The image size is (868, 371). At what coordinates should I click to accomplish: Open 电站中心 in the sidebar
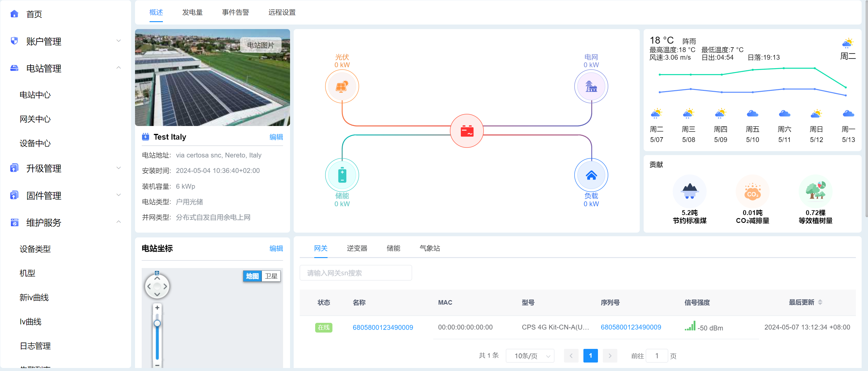[x=35, y=95]
